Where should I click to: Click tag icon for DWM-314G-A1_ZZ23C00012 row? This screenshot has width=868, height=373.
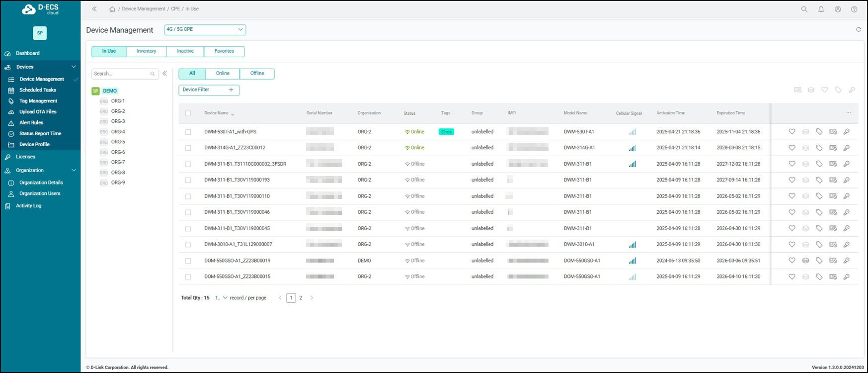click(819, 148)
